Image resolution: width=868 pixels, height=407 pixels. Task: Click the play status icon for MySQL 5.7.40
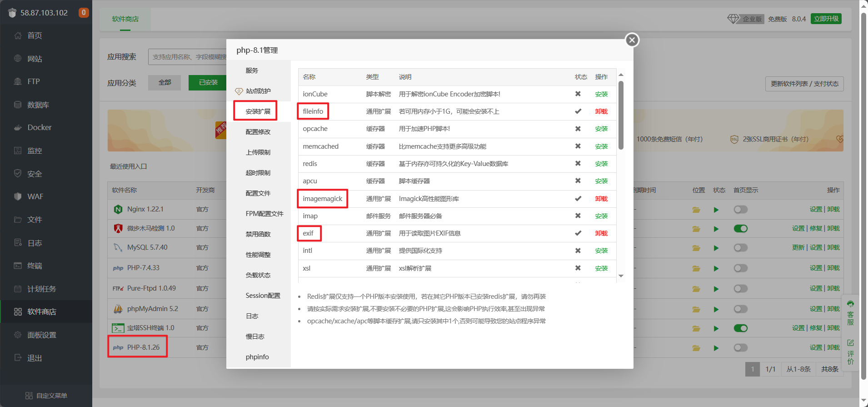click(716, 248)
